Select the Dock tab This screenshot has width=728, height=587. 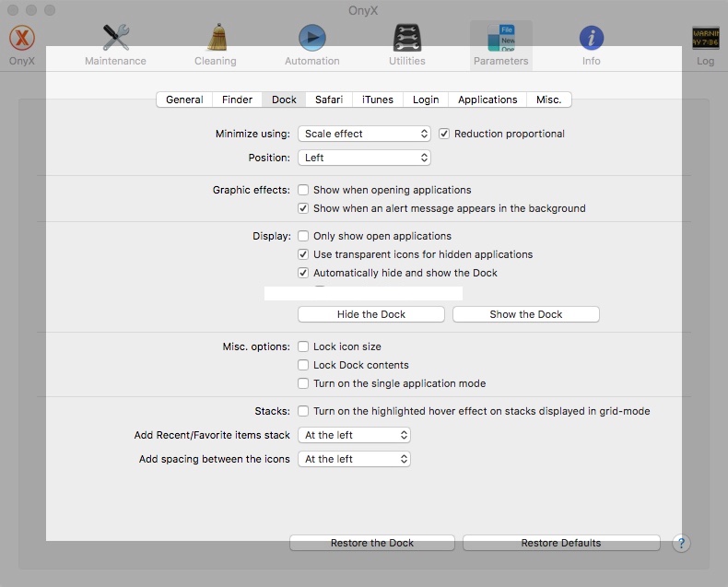[284, 100]
